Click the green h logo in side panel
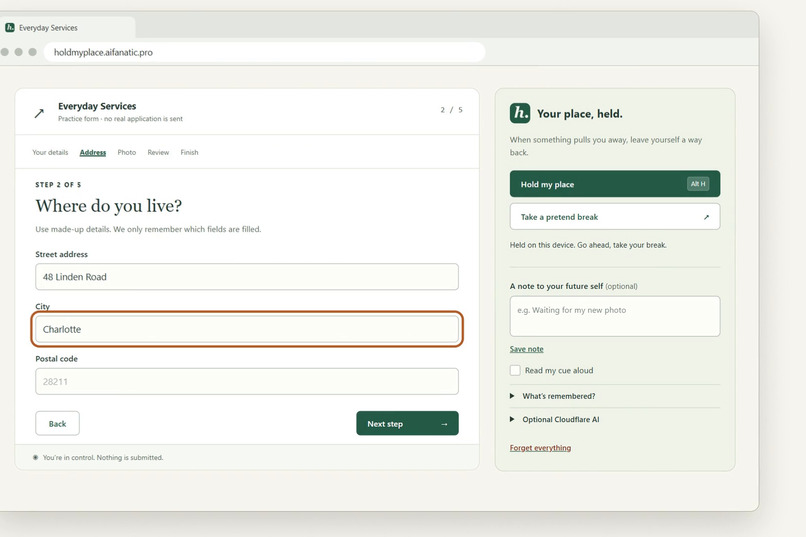This screenshot has height=537, width=806. coord(520,113)
